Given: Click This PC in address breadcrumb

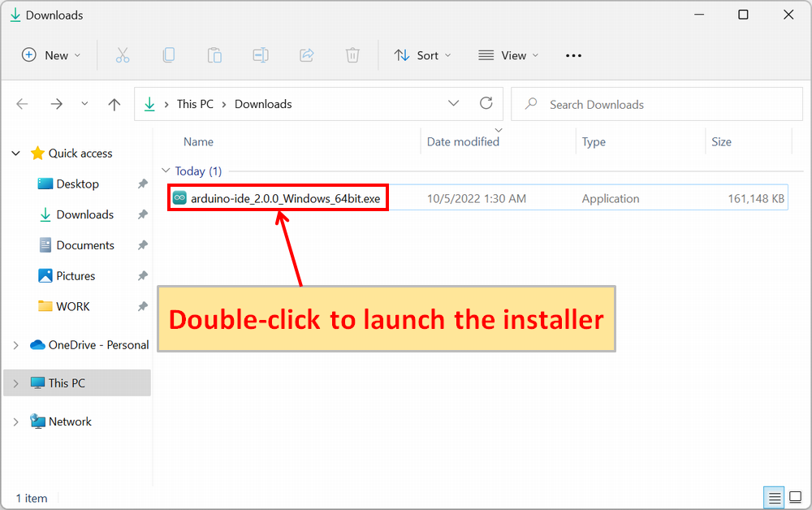Looking at the screenshot, I should point(195,104).
